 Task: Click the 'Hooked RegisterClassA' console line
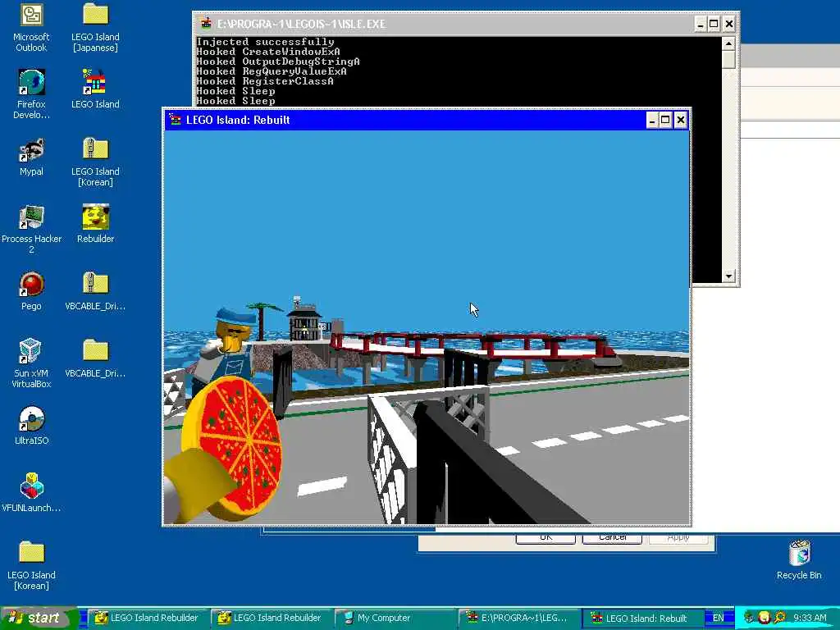(265, 81)
